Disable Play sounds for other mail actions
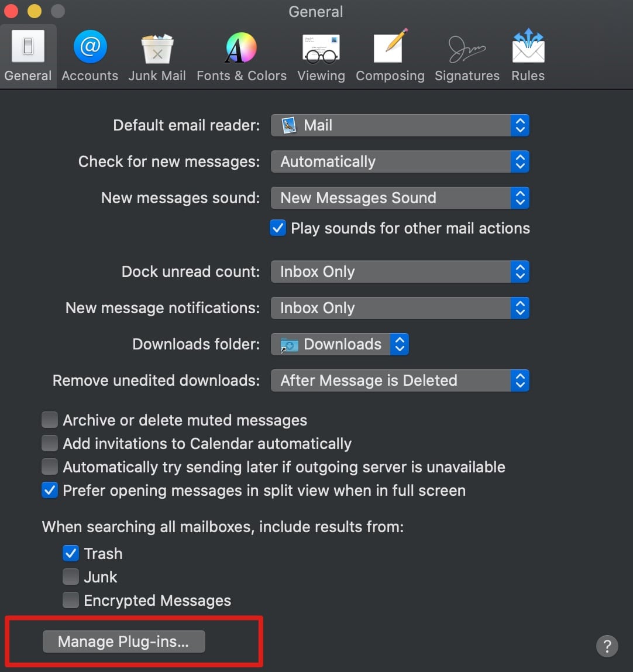The image size is (633, 672). [277, 228]
